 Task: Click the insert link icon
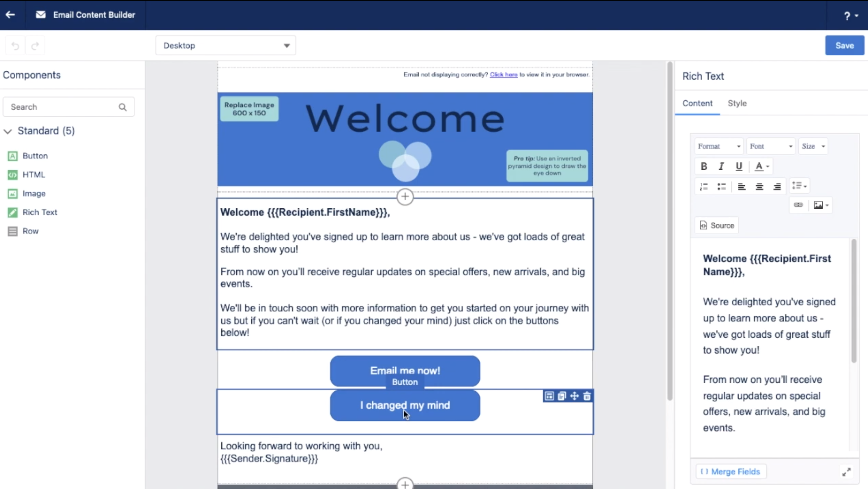[x=798, y=204]
